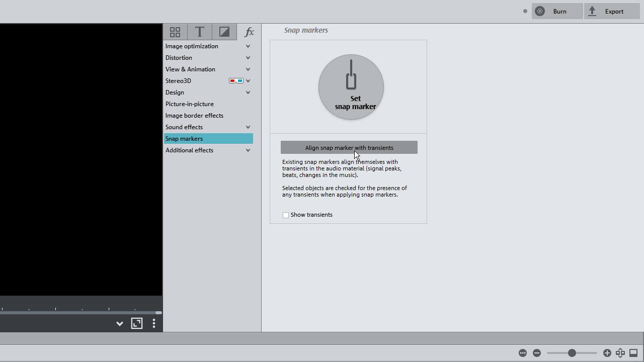Click the zoom in plus icon

(x=607, y=353)
